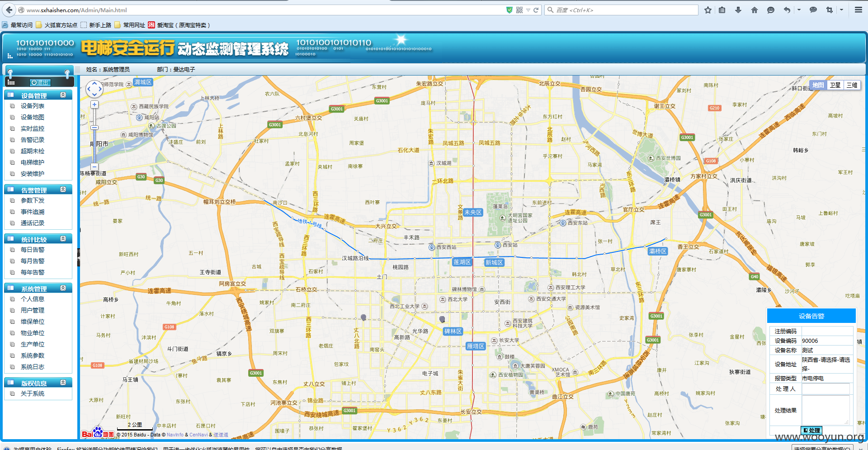Viewport: 868px width, 450px height.
Task: Click the Baidu map logo
Action: [x=98, y=433]
